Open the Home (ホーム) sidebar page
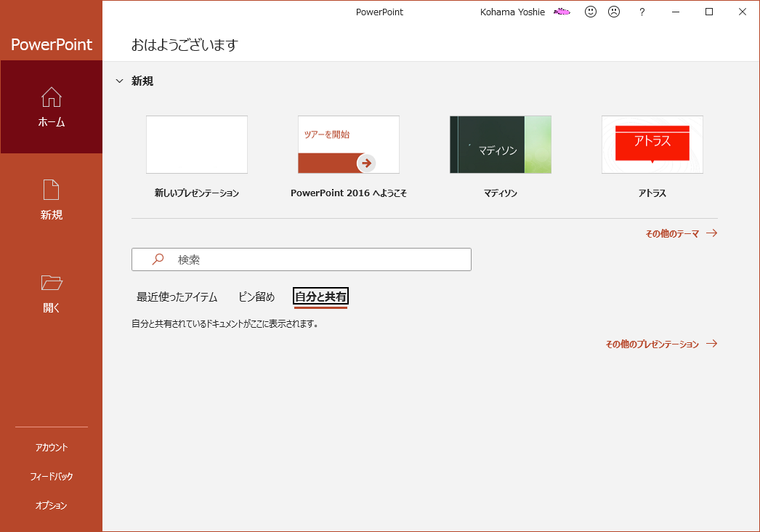The image size is (760, 532). pos(52,107)
